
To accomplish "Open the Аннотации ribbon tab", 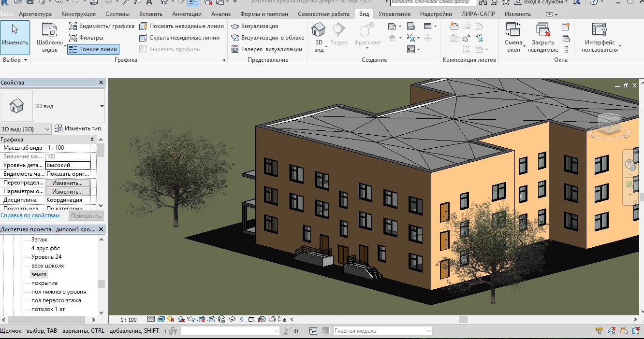I will point(187,14).
